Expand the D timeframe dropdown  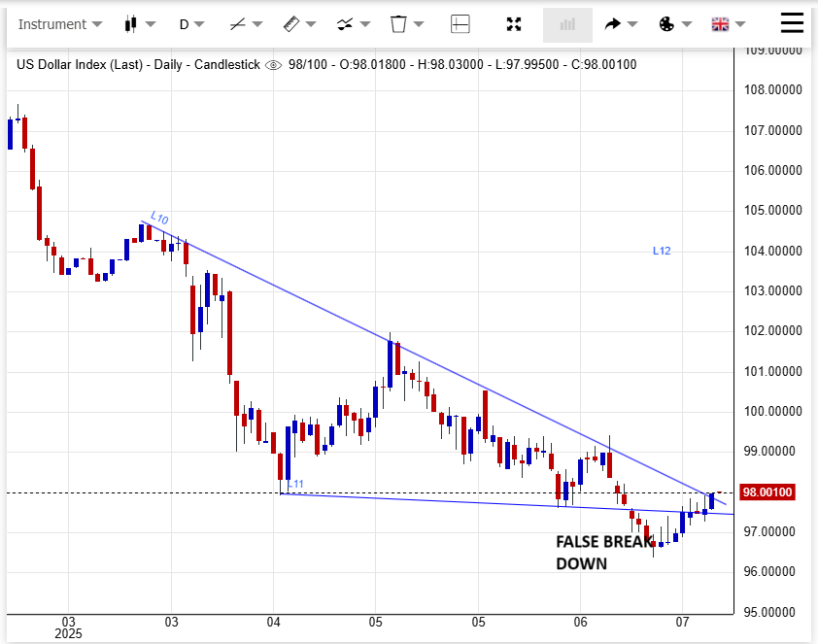point(192,24)
